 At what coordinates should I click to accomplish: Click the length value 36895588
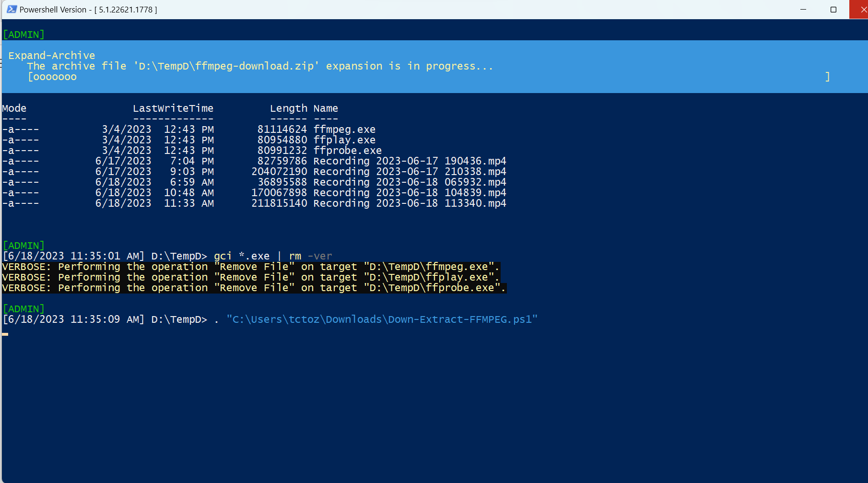(282, 182)
